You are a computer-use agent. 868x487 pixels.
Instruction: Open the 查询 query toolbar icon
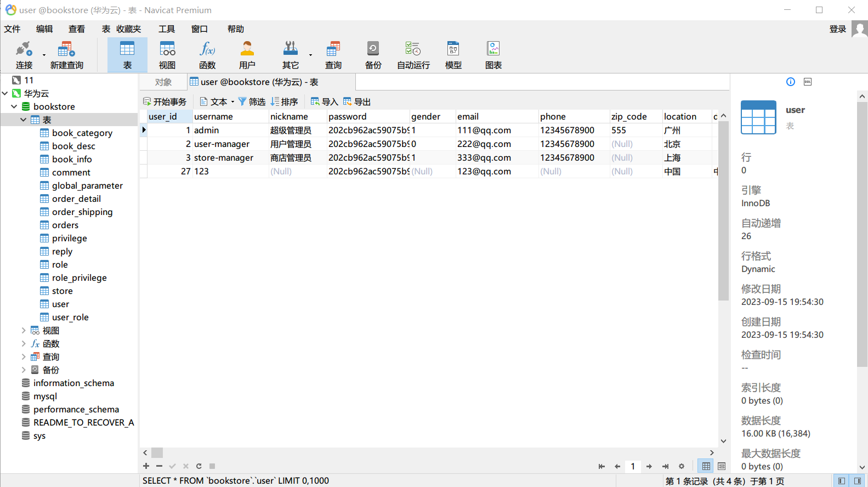(333, 55)
